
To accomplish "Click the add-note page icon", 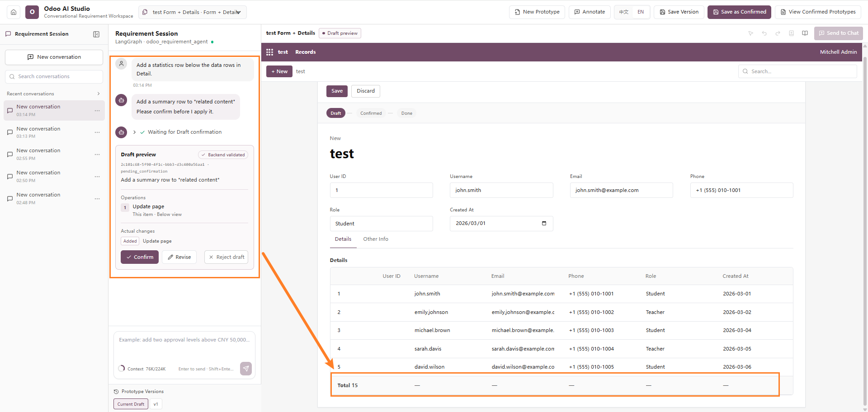I will coord(792,33).
